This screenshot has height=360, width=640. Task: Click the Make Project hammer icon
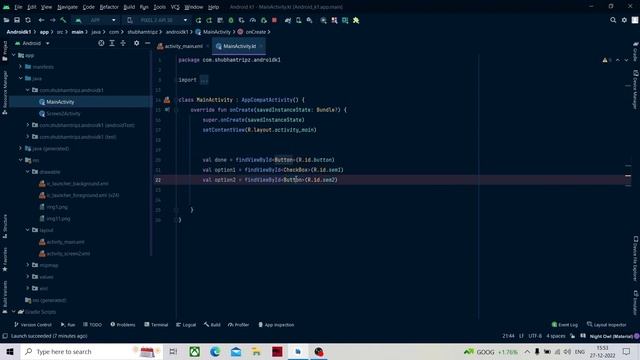click(63, 20)
